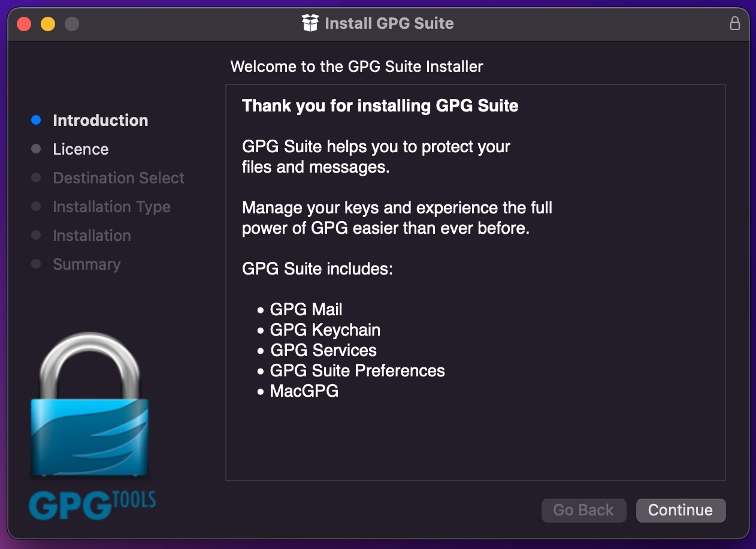The width and height of the screenshot is (756, 549).
Task: Click the blue bullet next to Introduction
Action: pyautogui.click(x=36, y=120)
